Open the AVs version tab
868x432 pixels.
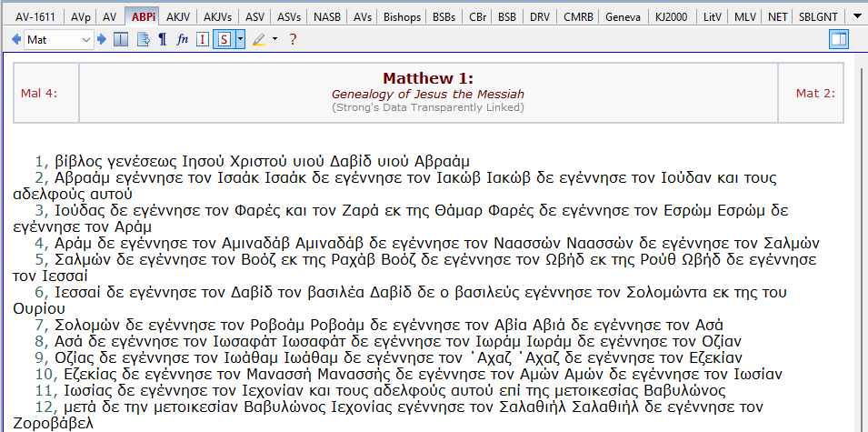point(363,17)
